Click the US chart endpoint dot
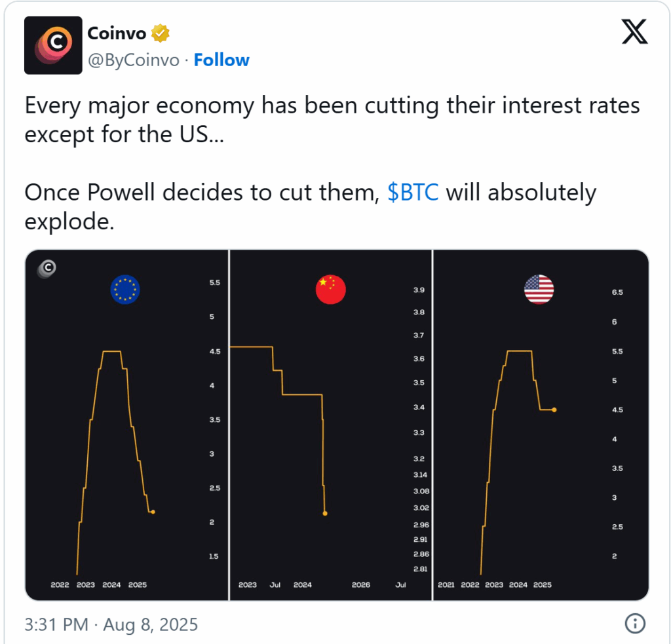Image resolution: width=671 pixels, height=644 pixels. click(554, 410)
